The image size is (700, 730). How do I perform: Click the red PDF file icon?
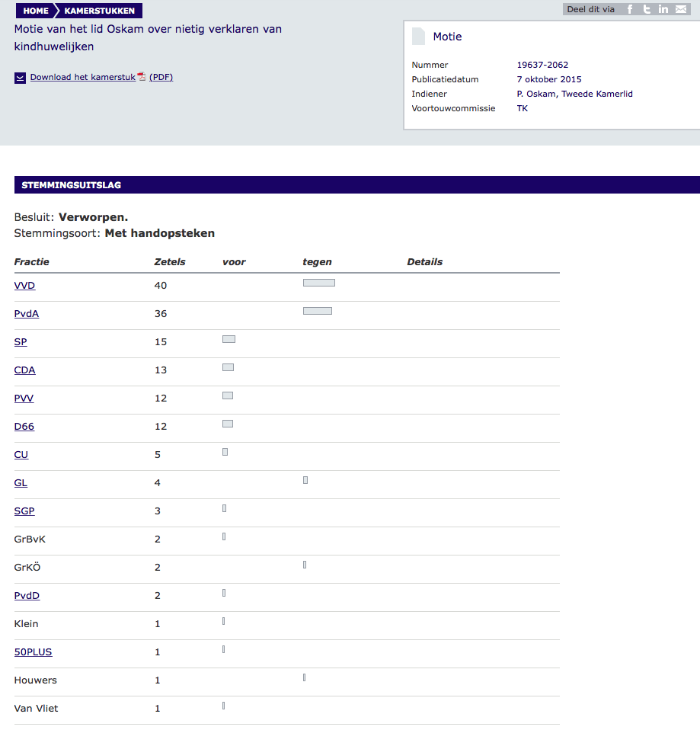142,77
